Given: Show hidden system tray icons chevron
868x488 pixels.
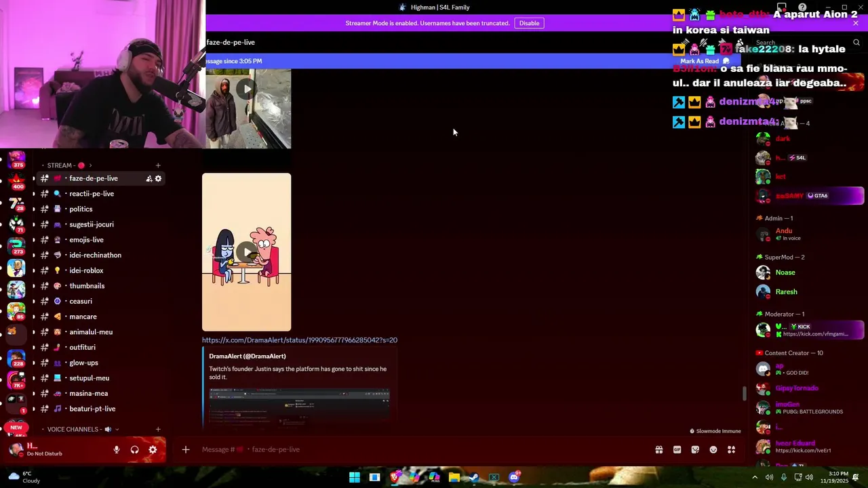Looking at the screenshot, I should coord(755,477).
